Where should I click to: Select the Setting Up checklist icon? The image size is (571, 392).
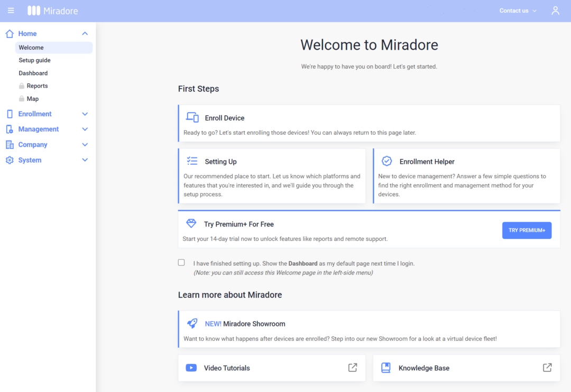[191, 161]
